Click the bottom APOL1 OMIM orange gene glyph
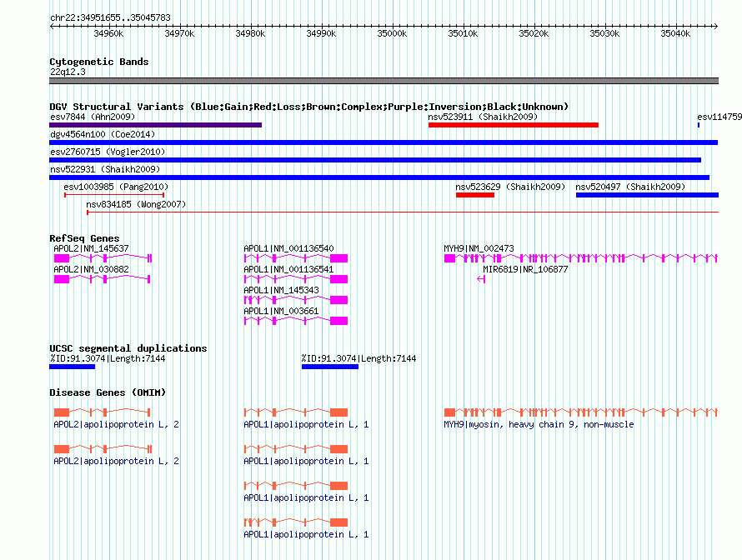The image size is (742, 560). pyautogui.click(x=296, y=522)
